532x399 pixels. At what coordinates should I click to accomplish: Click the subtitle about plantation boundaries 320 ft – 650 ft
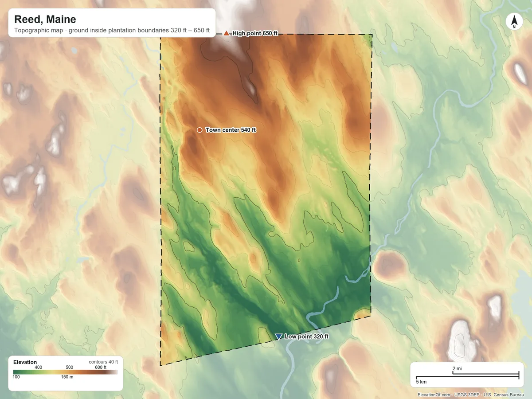(x=112, y=31)
